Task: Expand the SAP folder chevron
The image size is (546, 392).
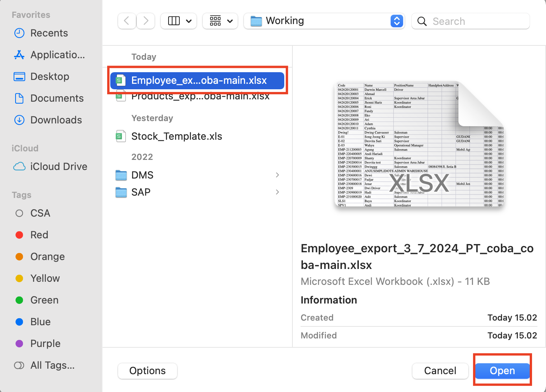Action: pyautogui.click(x=277, y=192)
